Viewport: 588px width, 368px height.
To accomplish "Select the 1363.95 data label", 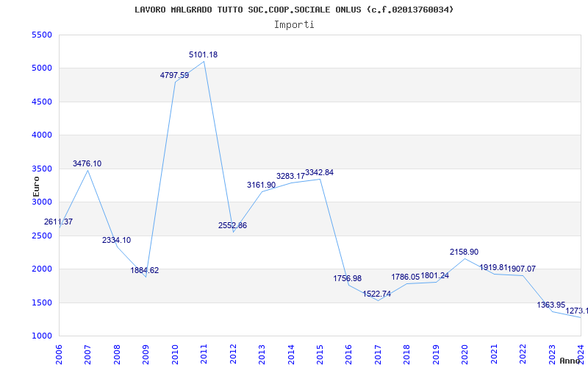I will pyautogui.click(x=551, y=305).
